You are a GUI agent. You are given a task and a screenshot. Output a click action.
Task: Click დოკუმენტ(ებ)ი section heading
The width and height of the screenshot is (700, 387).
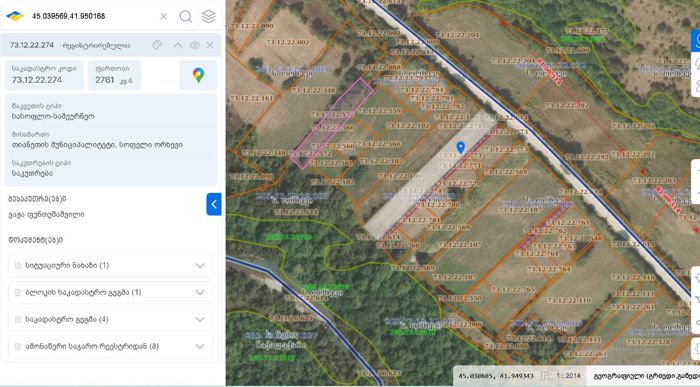[x=35, y=240]
